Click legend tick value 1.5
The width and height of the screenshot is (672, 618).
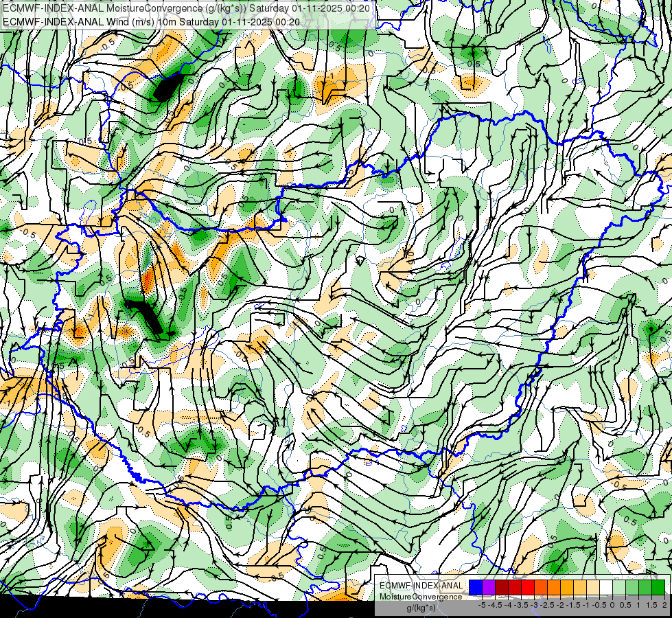[x=652, y=605]
